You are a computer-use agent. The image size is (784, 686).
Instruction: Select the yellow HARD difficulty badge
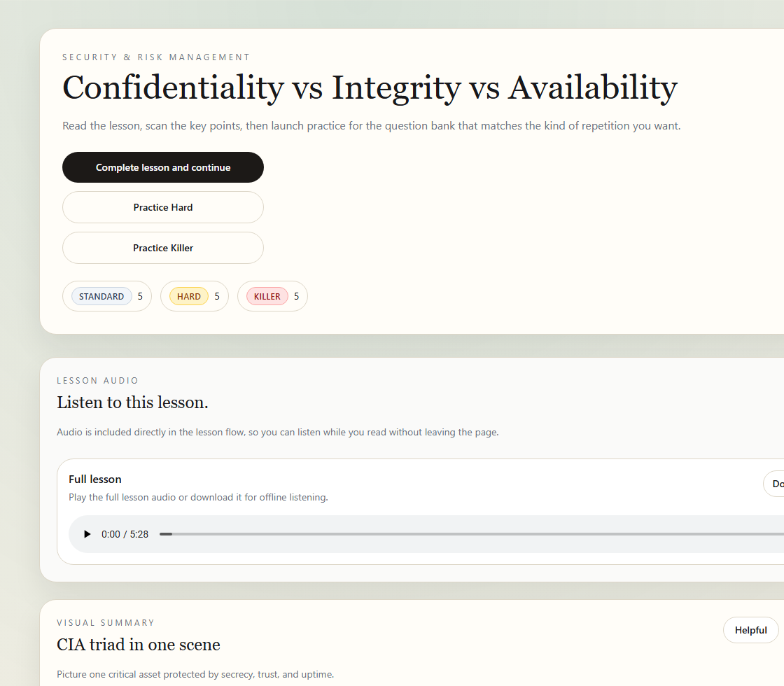pos(189,297)
